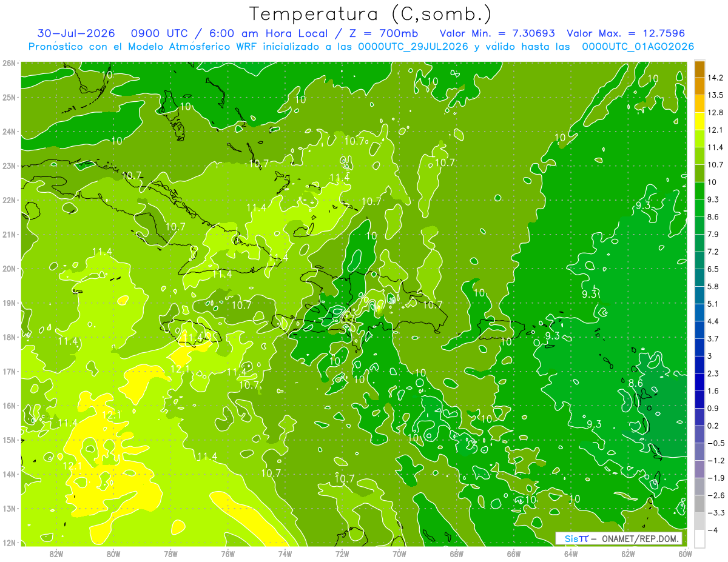Click the "74W" longitude axis label
The image size is (728, 562).
tap(285, 554)
